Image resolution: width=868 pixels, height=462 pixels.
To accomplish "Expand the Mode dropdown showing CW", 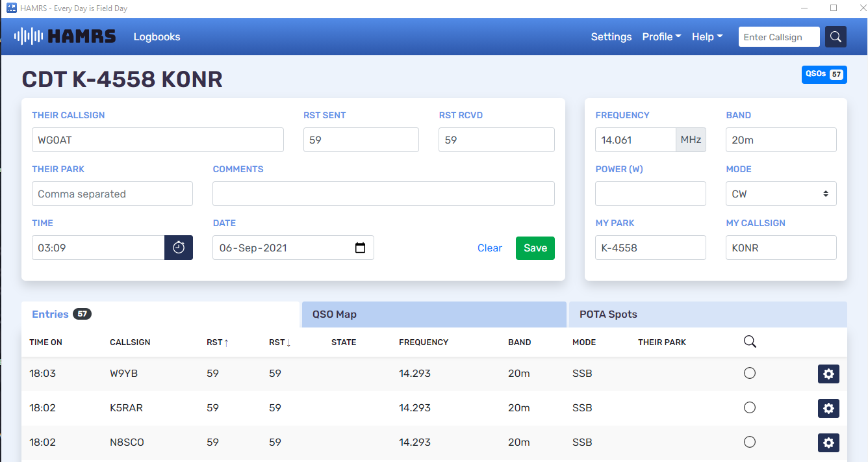I will click(780, 194).
